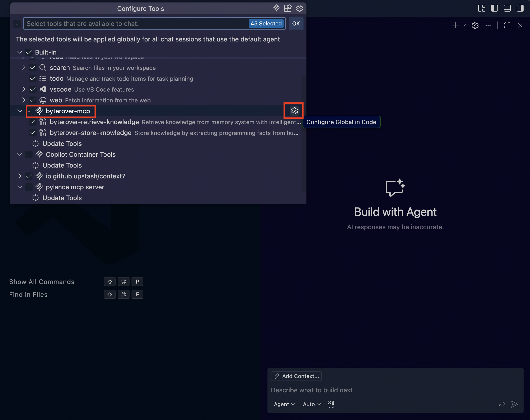Click the Add Context button
The image size is (530, 420).
(296, 376)
